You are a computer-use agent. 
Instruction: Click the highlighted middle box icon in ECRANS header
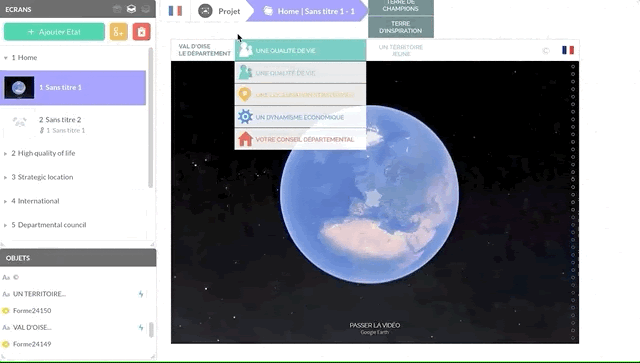coord(131,9)
